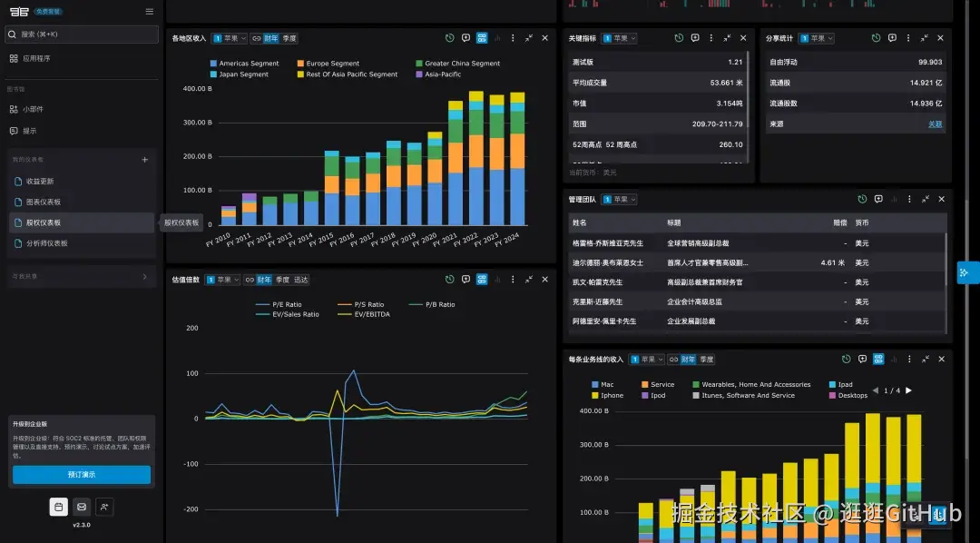Click the 免费套餐 plan badge

[48, 11]
